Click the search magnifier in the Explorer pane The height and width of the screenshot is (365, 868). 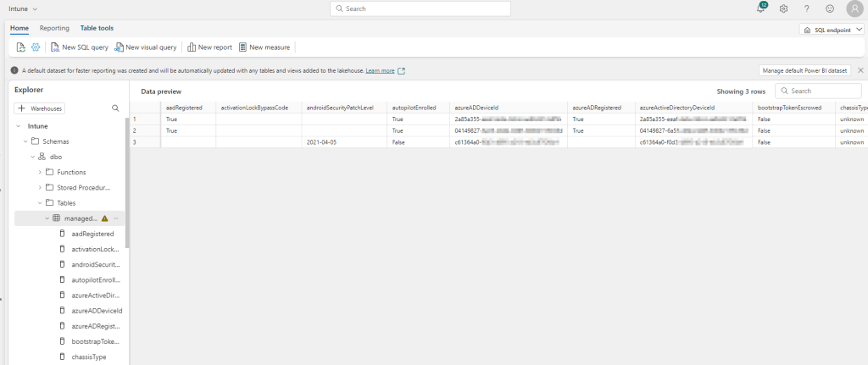tap(115, 108)
